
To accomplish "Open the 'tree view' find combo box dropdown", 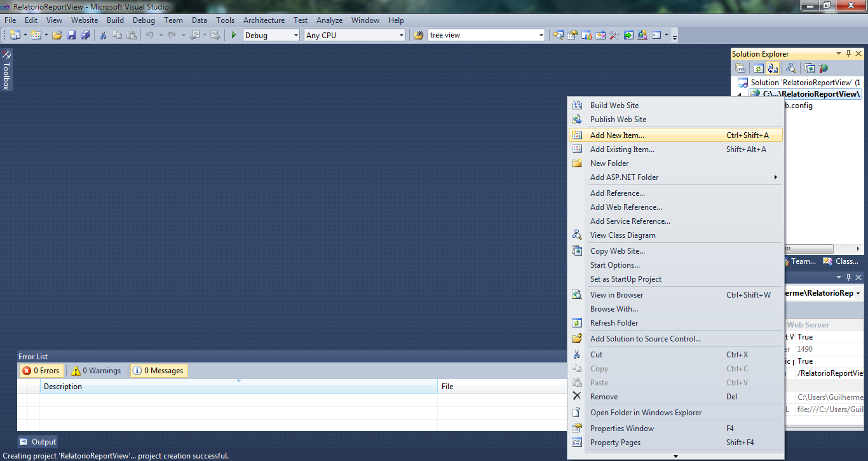I will (x=541, y=36).
